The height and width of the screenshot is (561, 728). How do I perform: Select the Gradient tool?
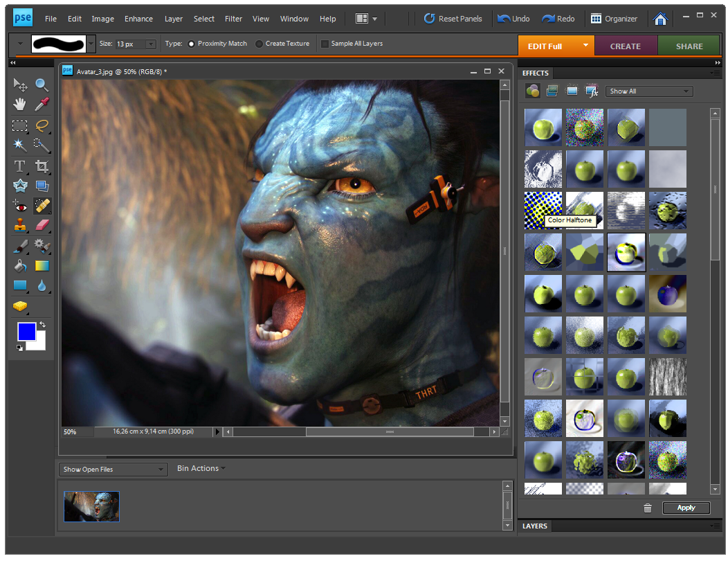42,266
